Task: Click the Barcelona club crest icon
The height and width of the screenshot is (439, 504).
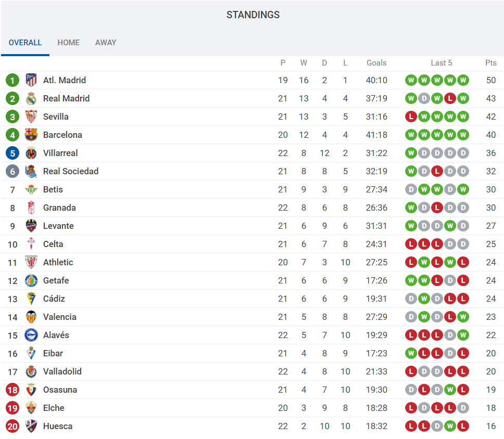Action: click(31, 135)
